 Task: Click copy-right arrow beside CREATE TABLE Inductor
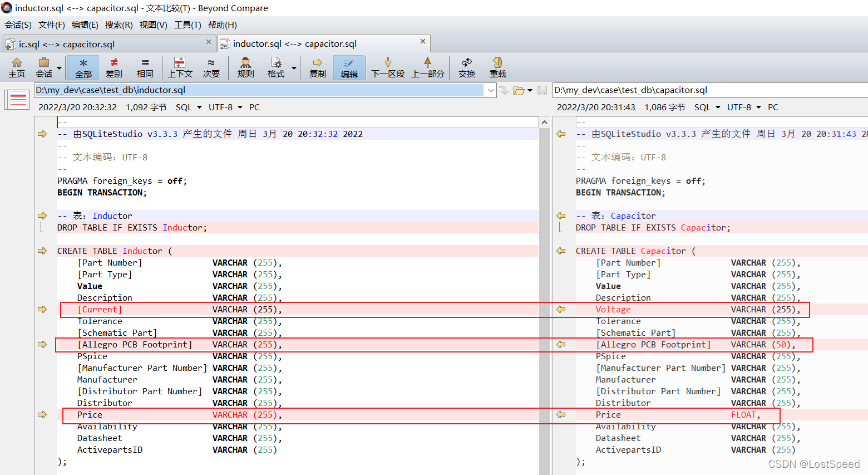click(42, 251)
